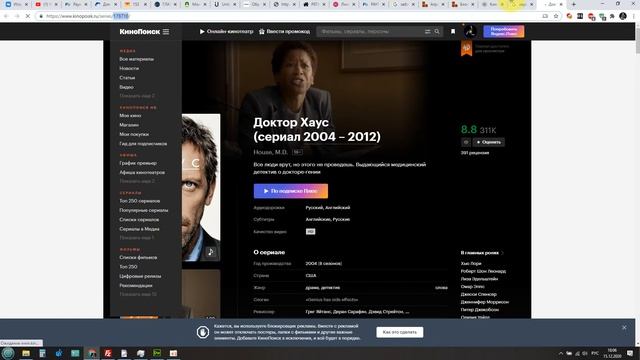
Task: Open Списки фильмов in sidebar
Action: [138, 258]
